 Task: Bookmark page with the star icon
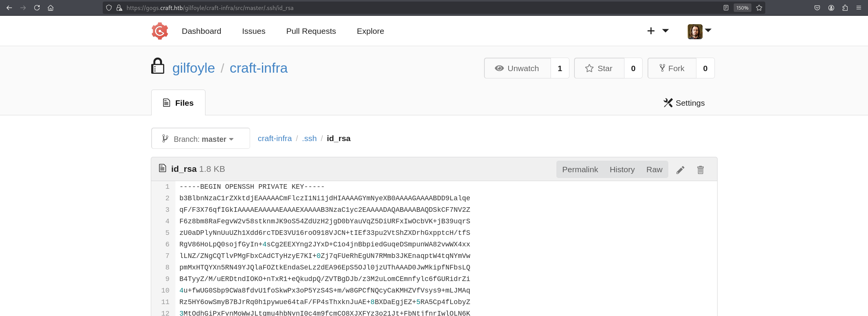coord(759,8)
